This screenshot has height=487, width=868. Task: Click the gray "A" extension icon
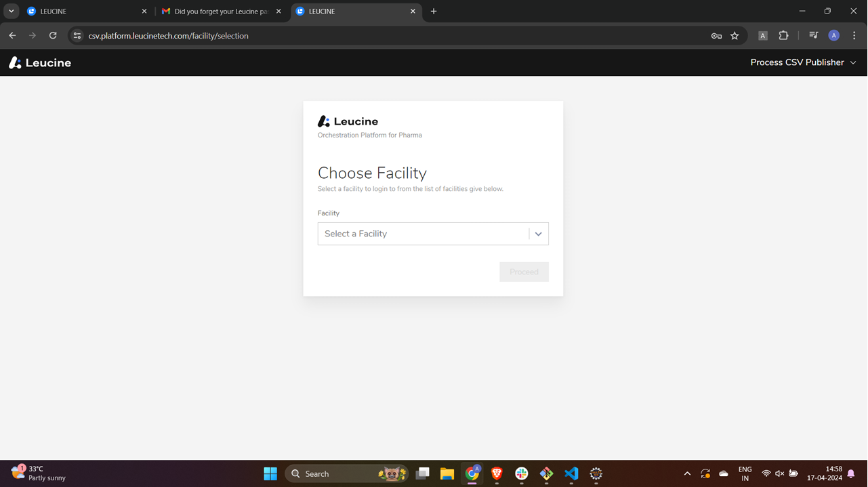coord(763,36)
